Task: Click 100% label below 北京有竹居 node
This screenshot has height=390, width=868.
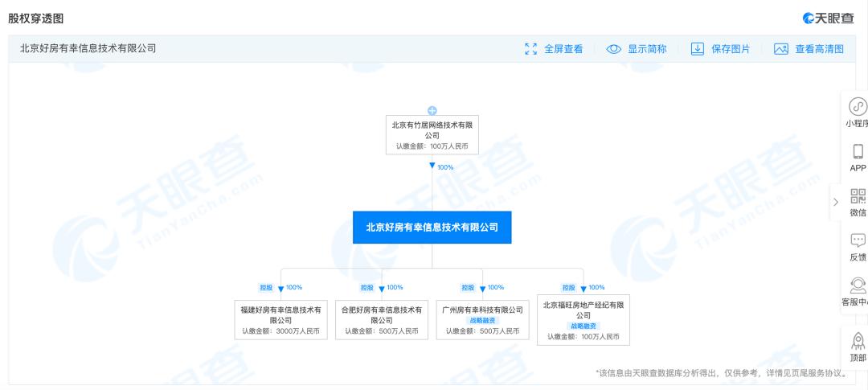Action: point(445,167)
